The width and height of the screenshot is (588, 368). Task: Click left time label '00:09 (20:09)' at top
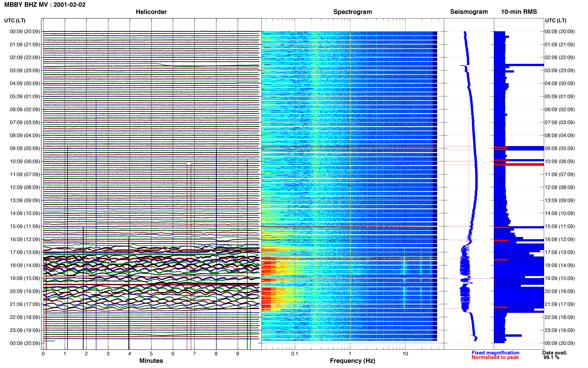click(25, 31)
